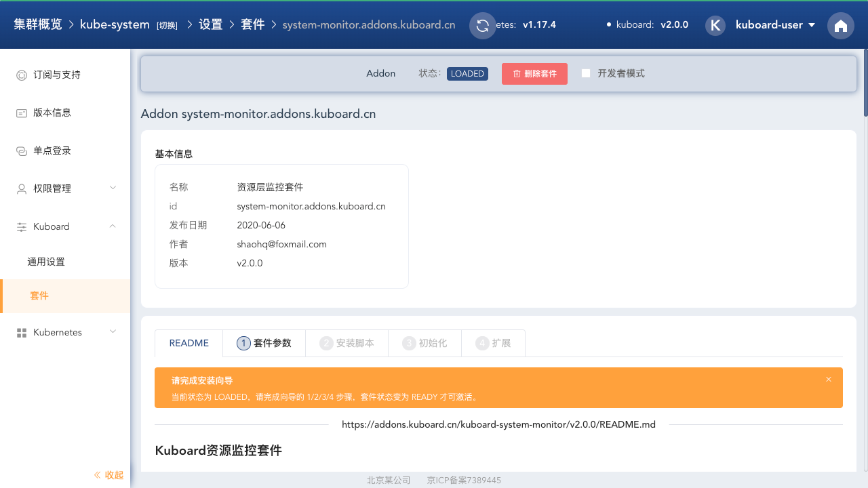Expand 权限管理 menu
The width and height of the screenshot is (868, 488).
coord(65,188)
